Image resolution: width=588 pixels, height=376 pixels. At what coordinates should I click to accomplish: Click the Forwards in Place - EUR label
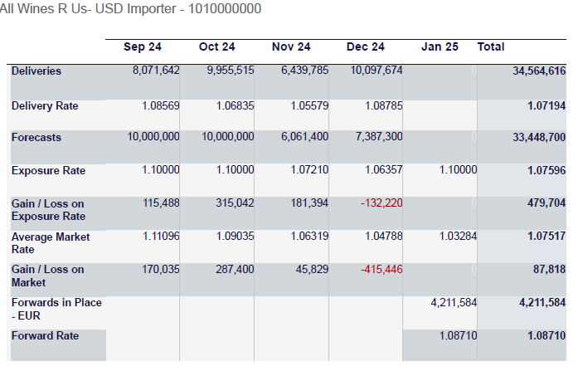coord(56,310)
